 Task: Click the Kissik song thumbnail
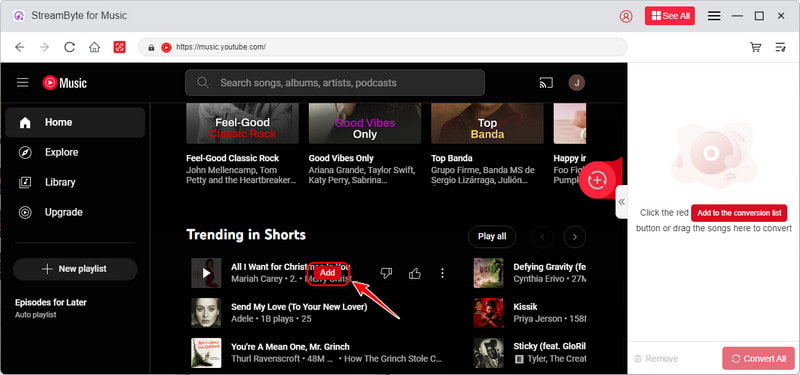coord(488,313)
